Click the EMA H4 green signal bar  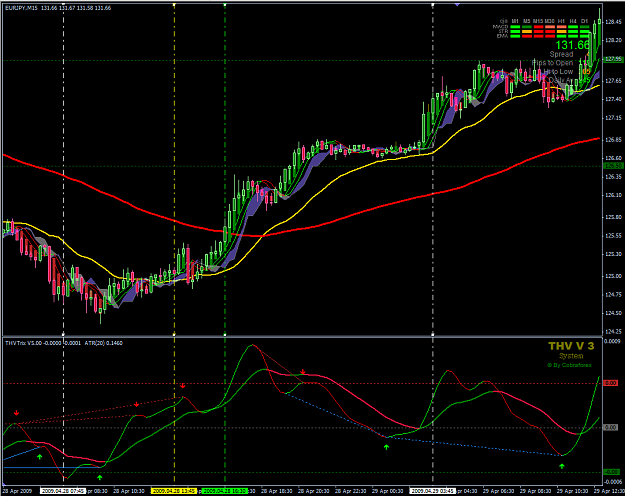pyautogui.click(x=573, y=36)
